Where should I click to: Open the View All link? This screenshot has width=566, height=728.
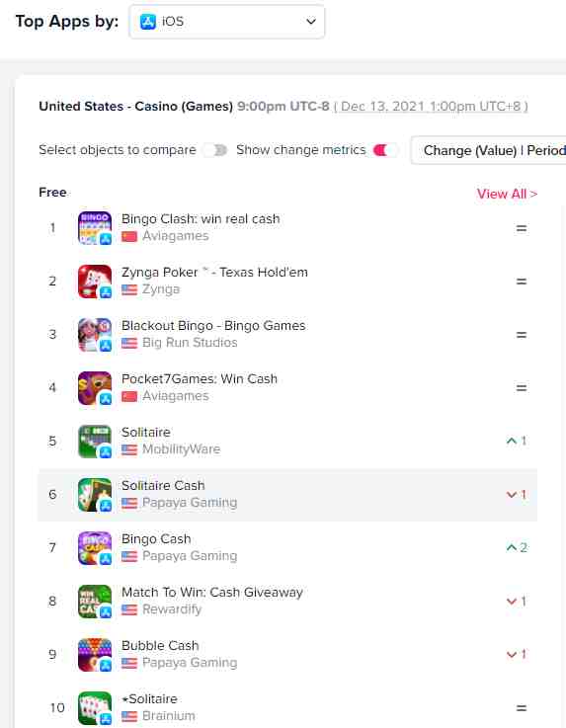(x=507, y=194)
